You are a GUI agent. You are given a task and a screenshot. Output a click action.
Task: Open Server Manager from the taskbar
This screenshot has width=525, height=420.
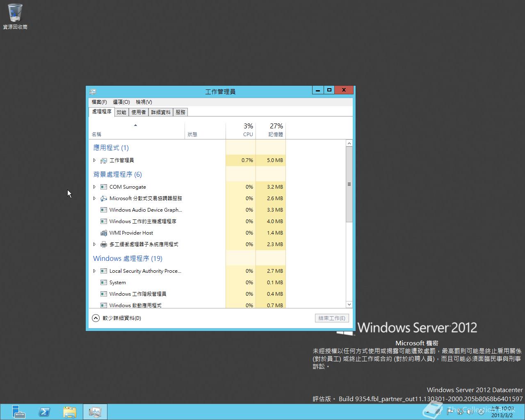click(x=18, y=411)
